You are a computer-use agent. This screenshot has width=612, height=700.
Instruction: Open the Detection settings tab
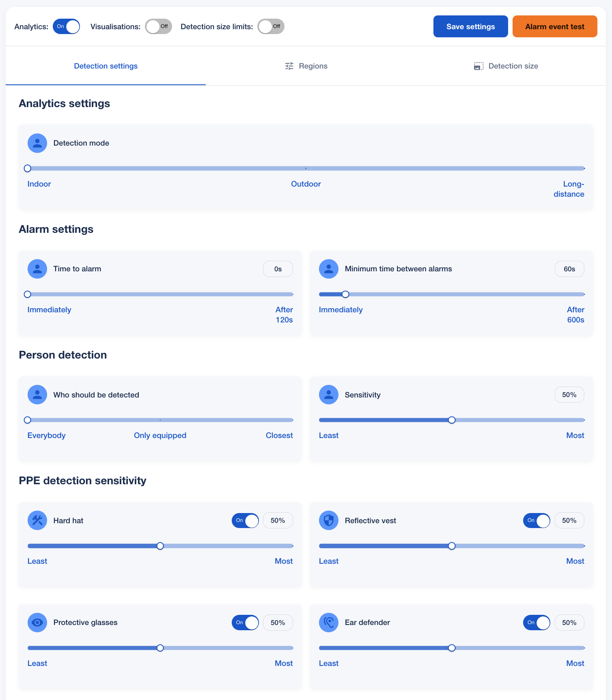(x=106, y=66)
